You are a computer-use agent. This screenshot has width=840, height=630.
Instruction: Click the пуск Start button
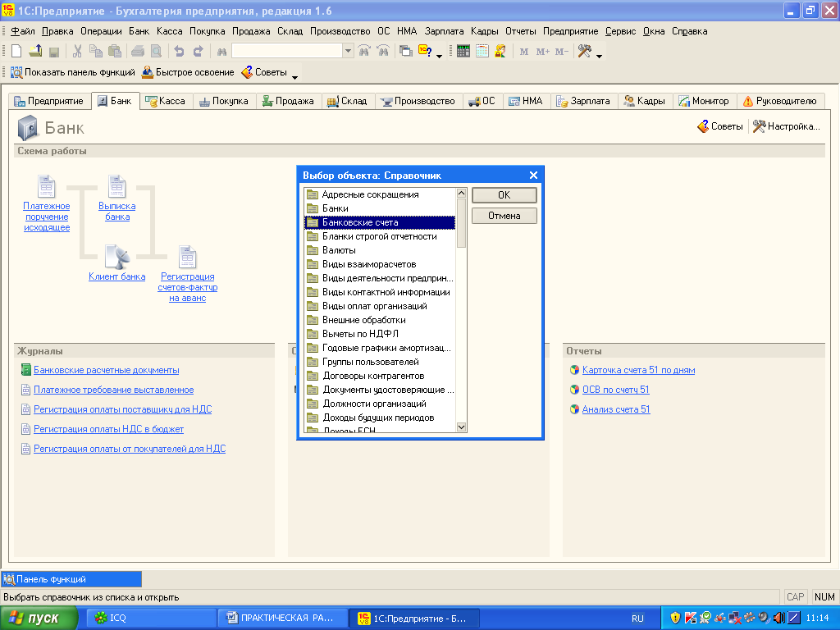pyautogui.click(x=38, y=619)
